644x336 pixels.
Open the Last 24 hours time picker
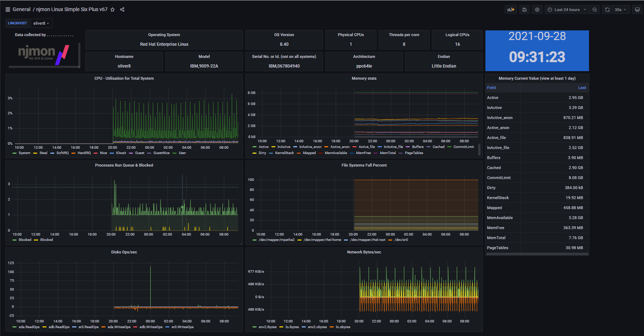pyautogui.click(x=567, y=10)
